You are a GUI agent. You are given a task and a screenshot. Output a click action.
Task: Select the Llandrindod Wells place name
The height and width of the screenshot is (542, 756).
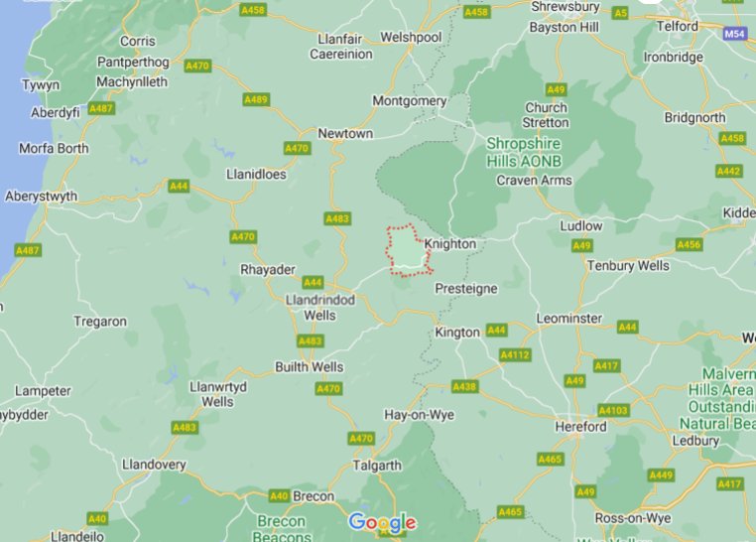(320, 308)
